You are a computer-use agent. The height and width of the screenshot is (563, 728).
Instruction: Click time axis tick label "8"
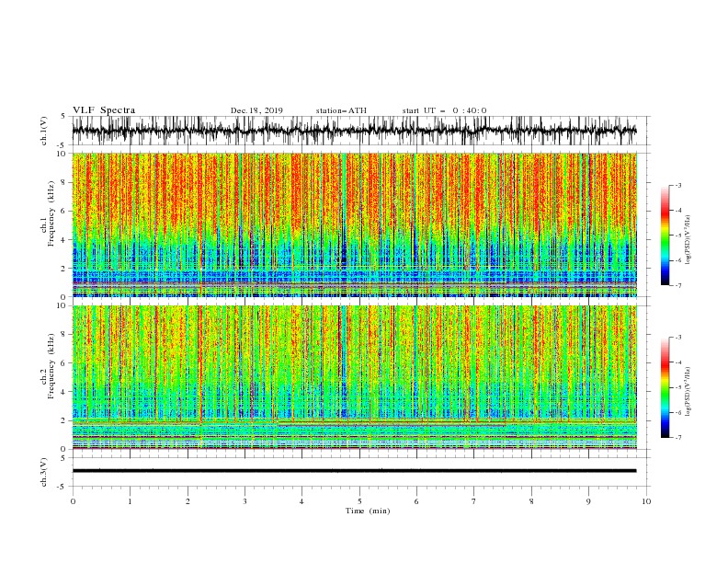(x=531, y=501)
